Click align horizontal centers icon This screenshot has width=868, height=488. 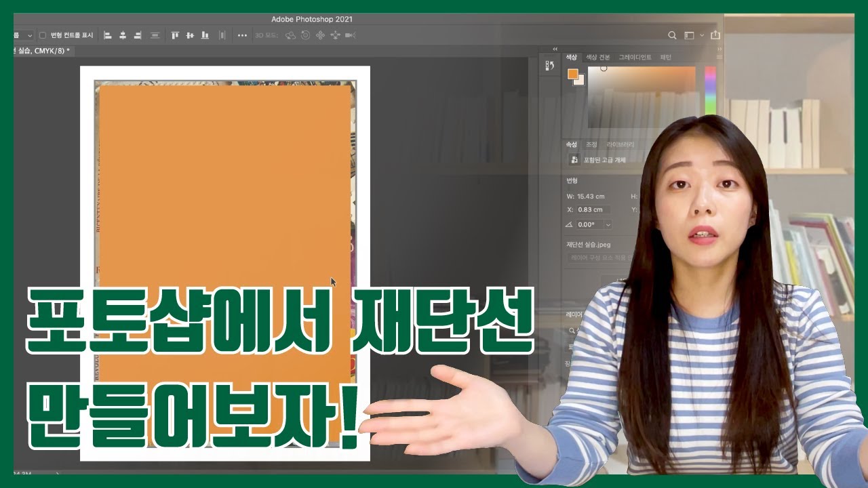[x=123, y=35]
